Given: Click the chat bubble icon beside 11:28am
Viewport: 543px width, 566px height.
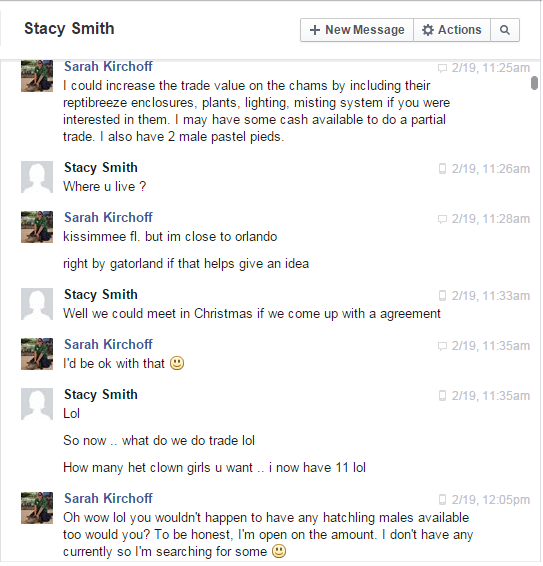Looking at the screenshot, I should (x=442, y=219).
